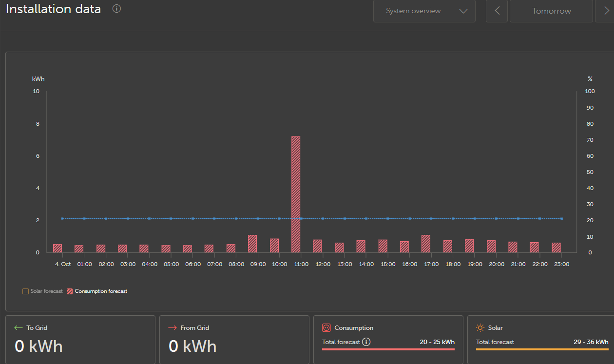Click the blue line point at 23:00
The height and width of the screenshot is (364, 614).
pyautogui.click(x=561, y=219)
